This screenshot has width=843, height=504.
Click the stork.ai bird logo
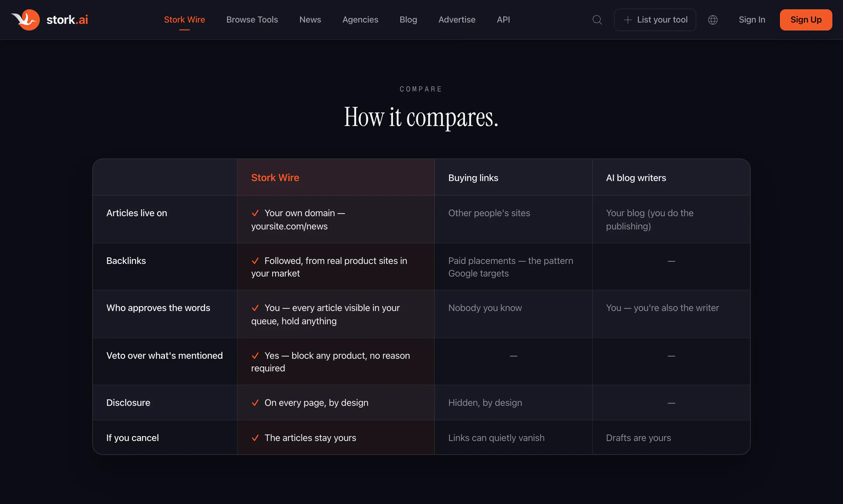tap(26, 20)
